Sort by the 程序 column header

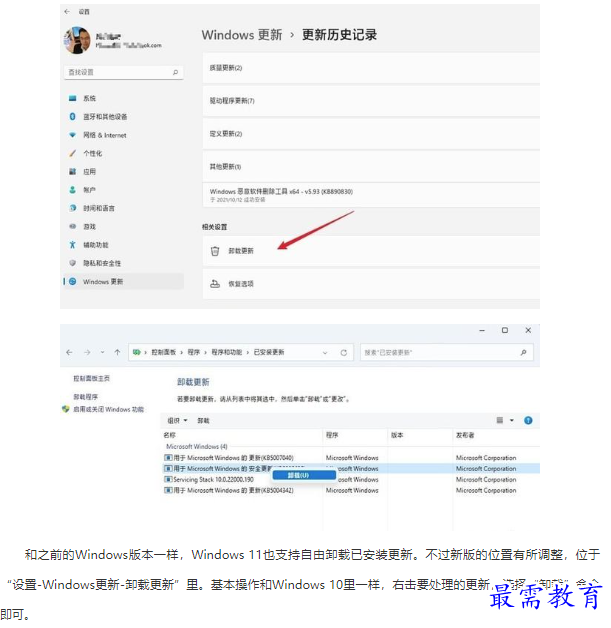point(355,435)
